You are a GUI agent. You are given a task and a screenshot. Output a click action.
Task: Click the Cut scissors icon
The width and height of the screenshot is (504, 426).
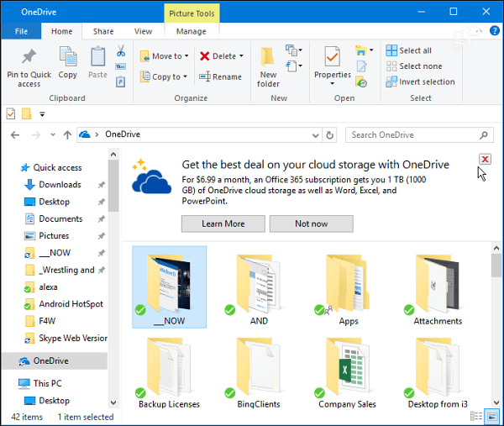click(120, 50)
